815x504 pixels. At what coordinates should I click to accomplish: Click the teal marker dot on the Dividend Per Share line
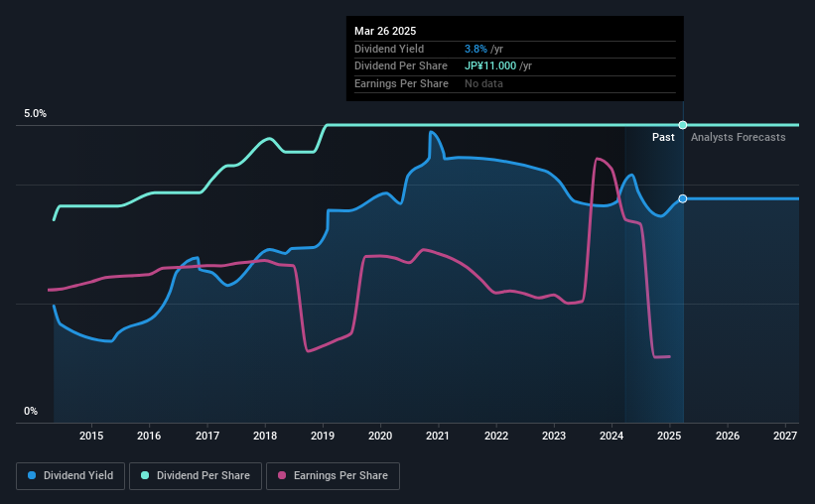[683, 125]
